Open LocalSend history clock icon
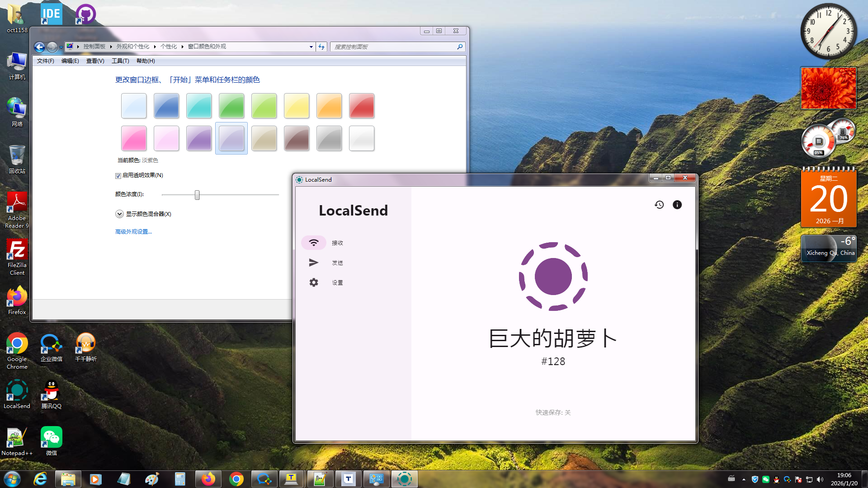This screenshot has width=868, height=488. pyautogui.click(x=659, y=205)
